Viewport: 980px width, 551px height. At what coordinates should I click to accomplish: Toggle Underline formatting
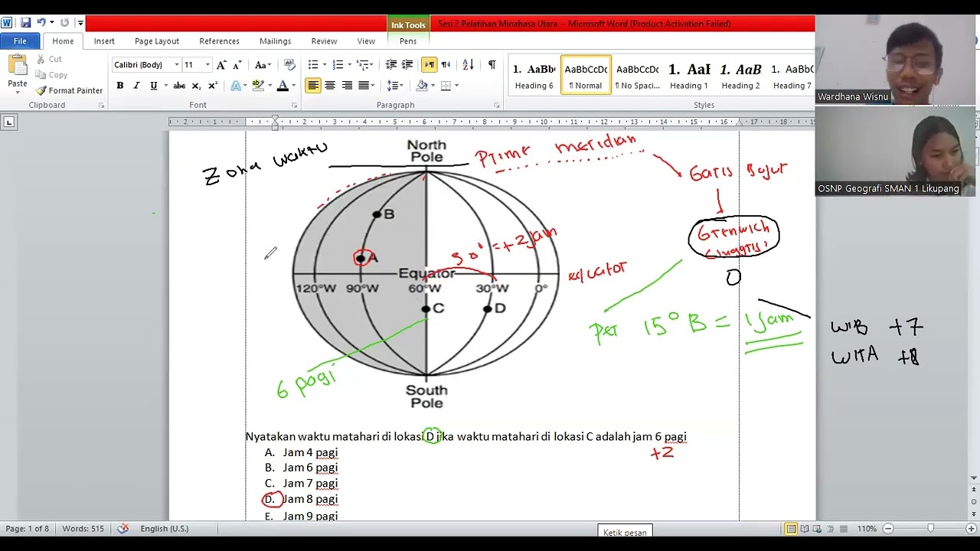click(153, 86)
